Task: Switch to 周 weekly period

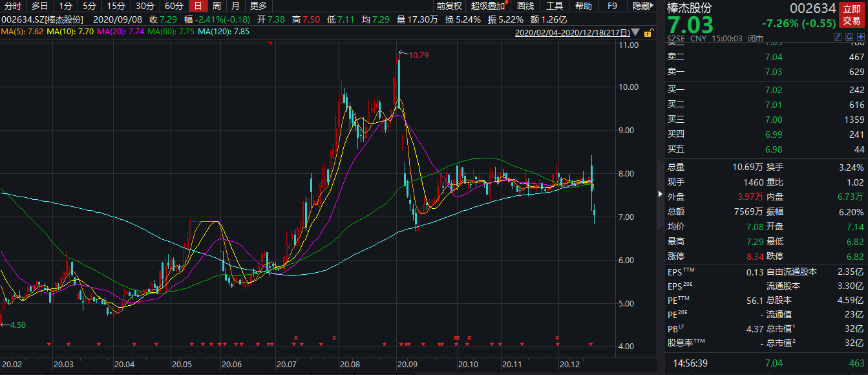Action: point(217,6)
